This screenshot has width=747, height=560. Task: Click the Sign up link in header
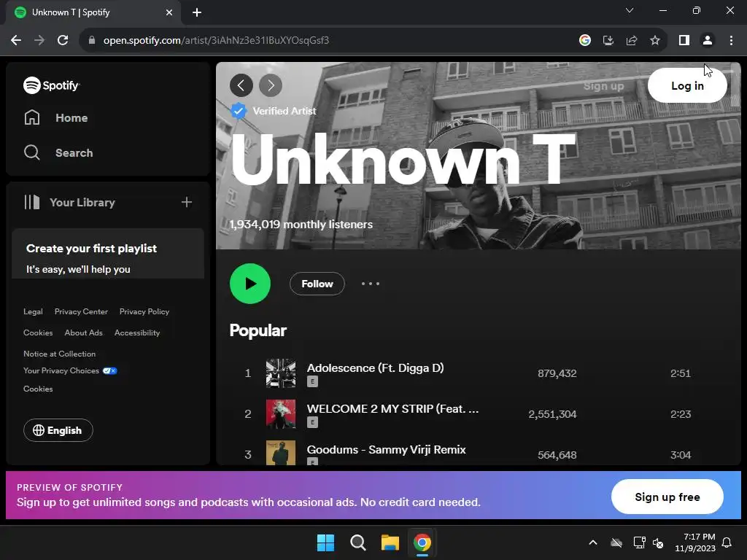[x=603, y=86]
